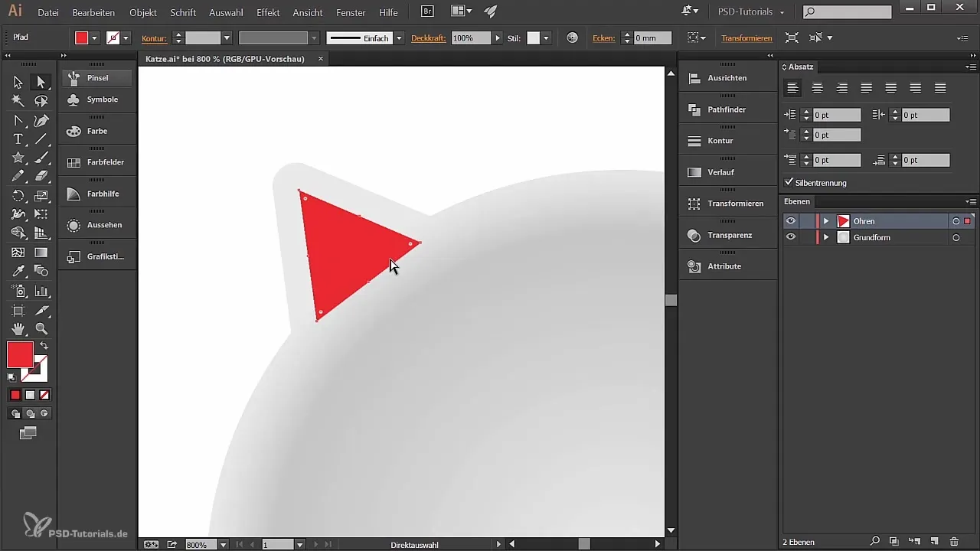Click the Kontur link in control bar
Viewport: 980px width, 551px height.
(155, 37)
